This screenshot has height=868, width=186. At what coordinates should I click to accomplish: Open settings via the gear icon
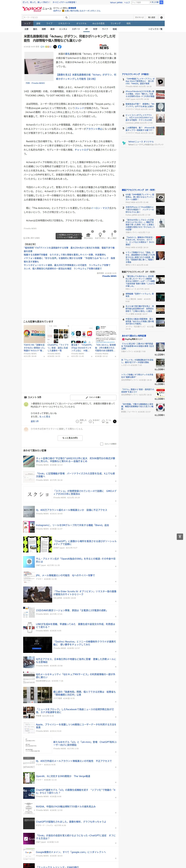pyautogui.click(x=161, y=18)
